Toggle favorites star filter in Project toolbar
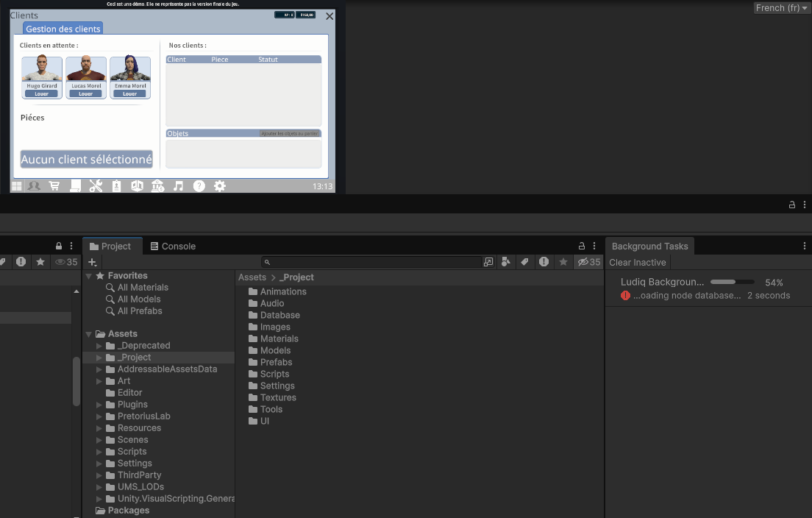Image resolution: width=812 pixels, height=518 pixels. (x=563, y=262)
